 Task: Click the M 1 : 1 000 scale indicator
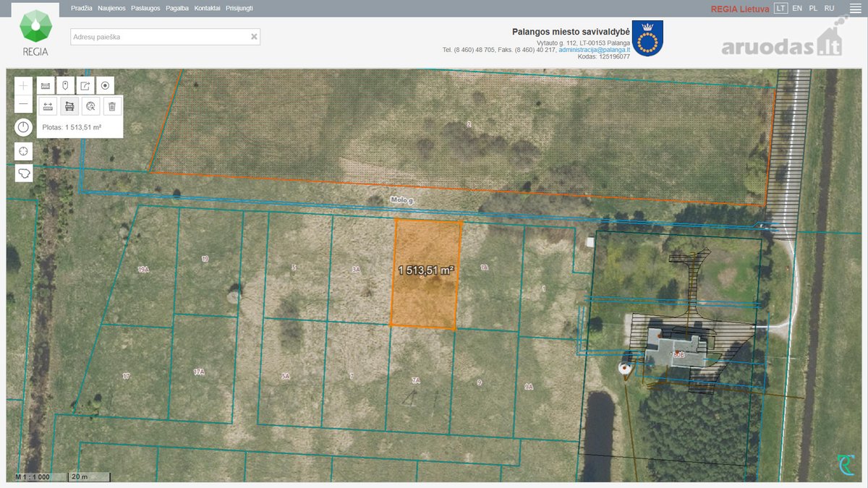[x=31, y=477]
